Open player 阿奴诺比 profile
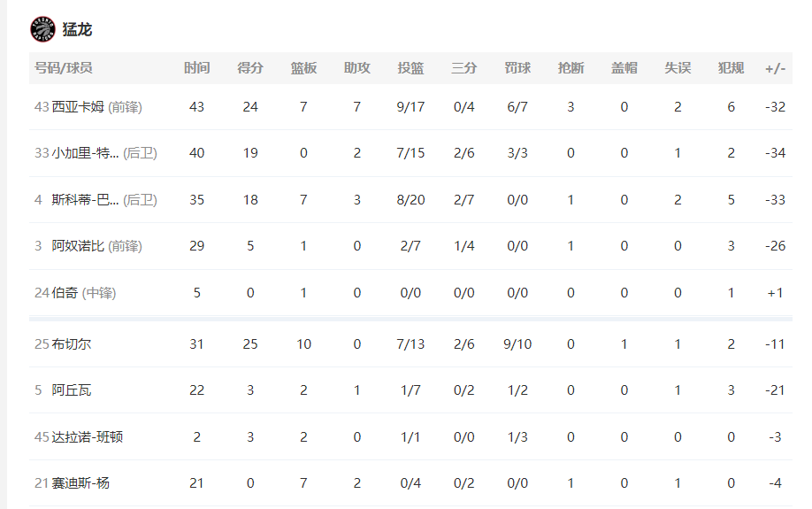 [78, 246]
